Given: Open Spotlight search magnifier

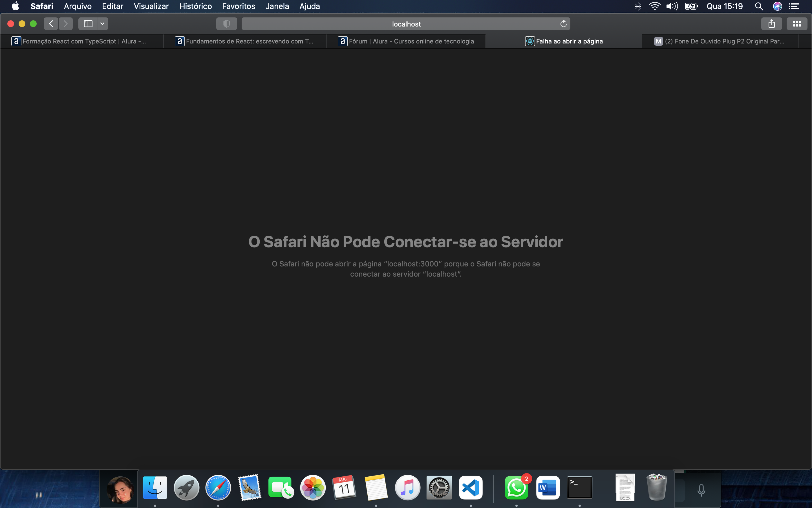Looking at the screenshot, I should click(x=759, y=6).
